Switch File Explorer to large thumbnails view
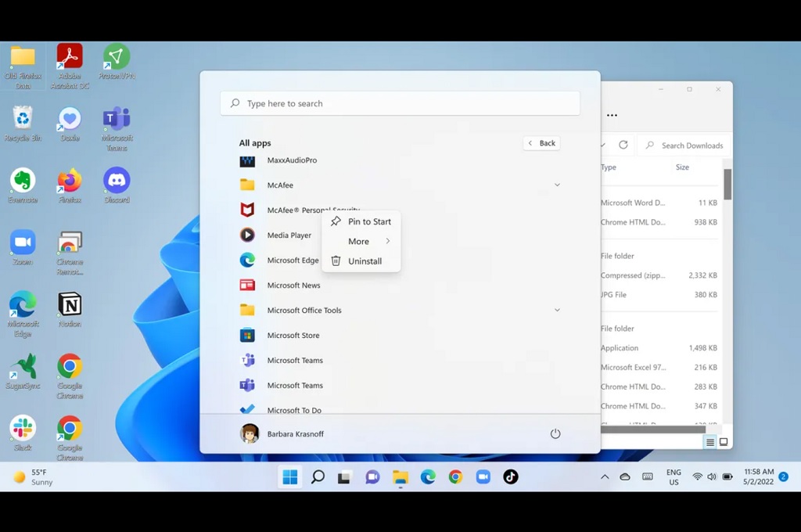801x532 pixels. (724, 442)
